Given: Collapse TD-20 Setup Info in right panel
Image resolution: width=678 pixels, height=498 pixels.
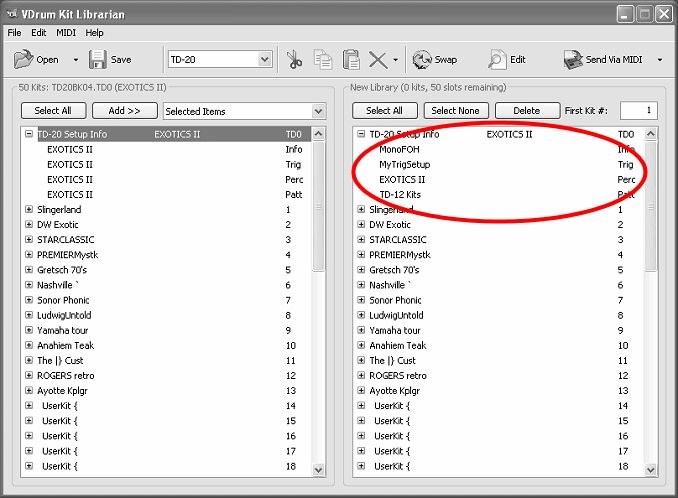Looking at the screenshot, I should coord(361,134).
